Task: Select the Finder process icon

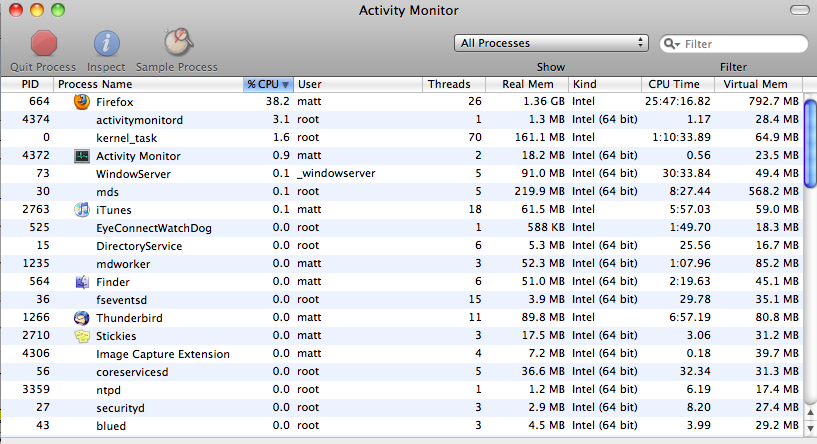Action: click(x=82, y=281)
